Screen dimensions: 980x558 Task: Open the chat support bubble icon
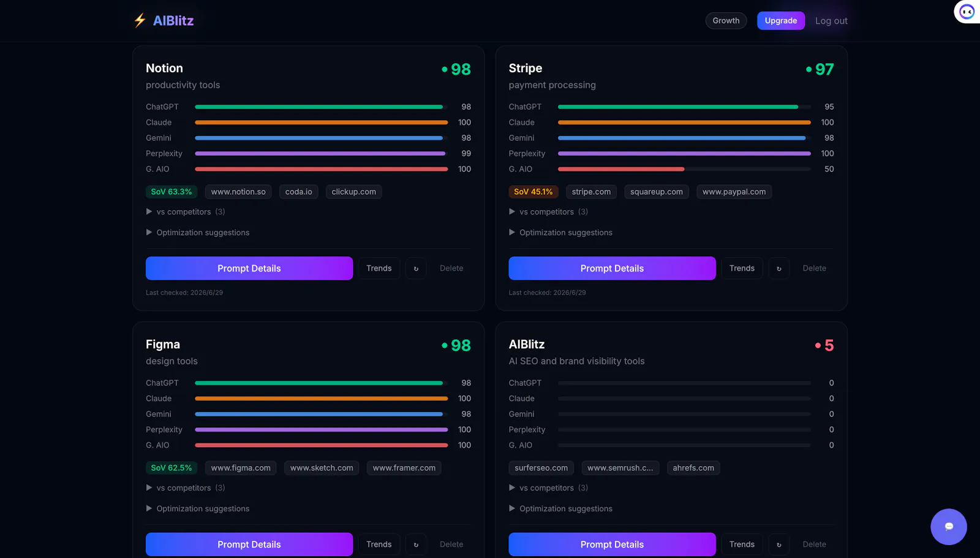pyautogui.click(x=949, y=527)
